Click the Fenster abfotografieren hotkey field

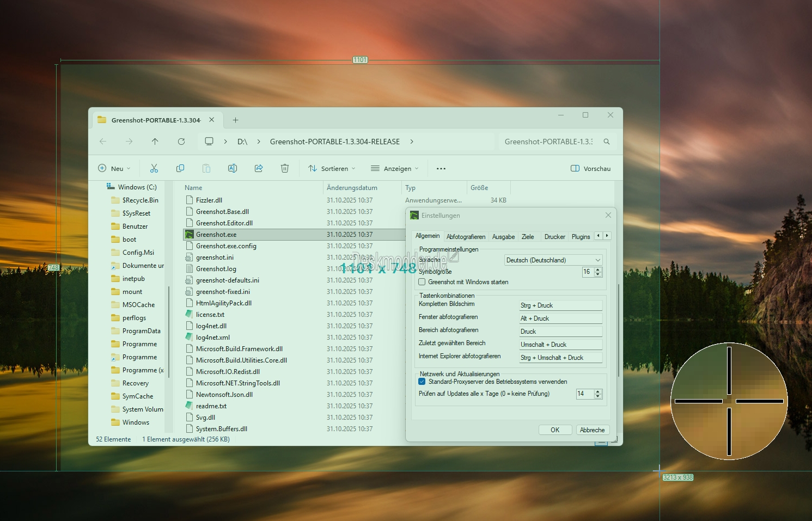(561, 318)
